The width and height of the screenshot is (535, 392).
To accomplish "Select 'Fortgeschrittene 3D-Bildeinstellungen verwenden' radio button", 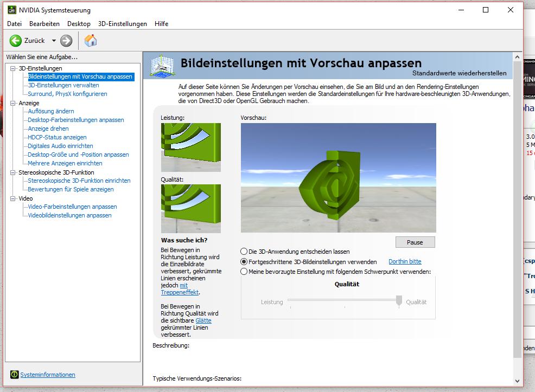I will point(244,262).
